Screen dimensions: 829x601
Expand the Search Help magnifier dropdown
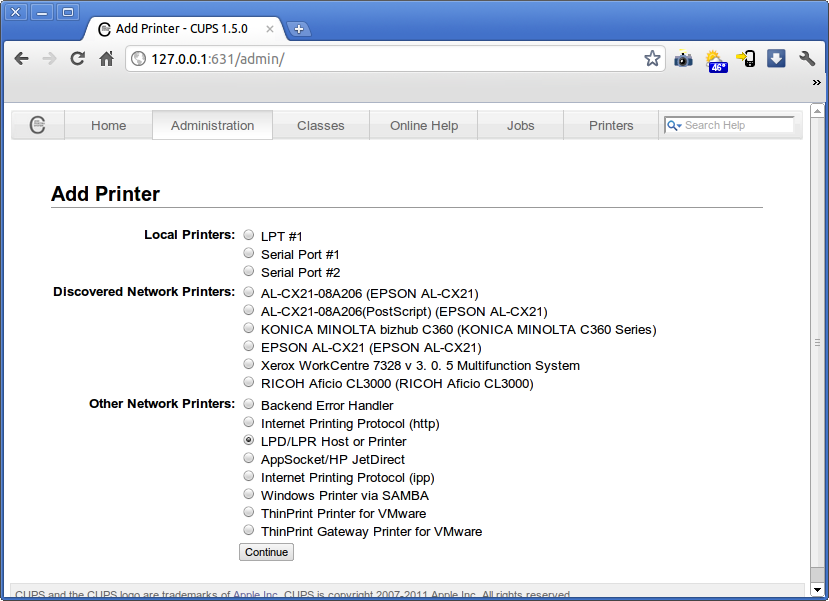click(x=675, y=125)
